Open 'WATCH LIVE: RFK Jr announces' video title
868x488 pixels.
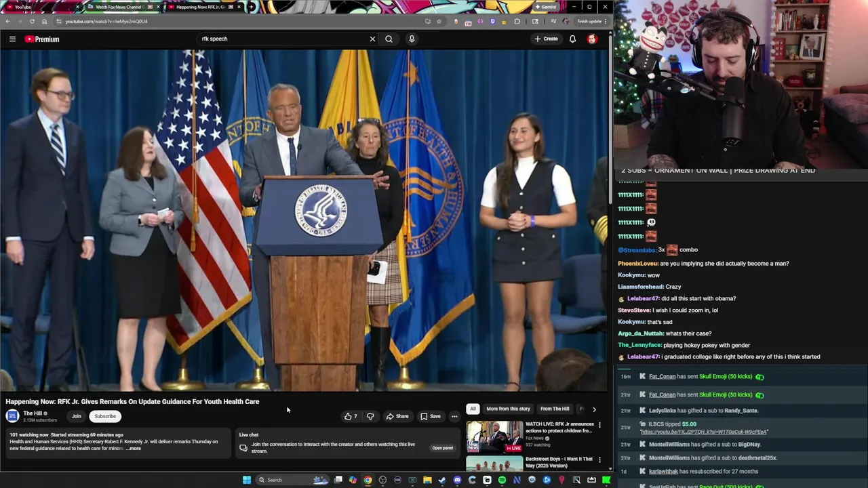tap(559, 428)
